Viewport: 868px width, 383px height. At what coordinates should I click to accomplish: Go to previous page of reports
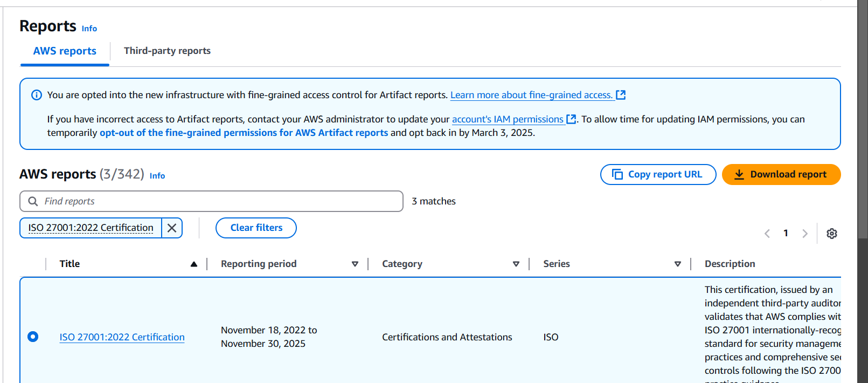pyautogui.click(x=767, y=234)
